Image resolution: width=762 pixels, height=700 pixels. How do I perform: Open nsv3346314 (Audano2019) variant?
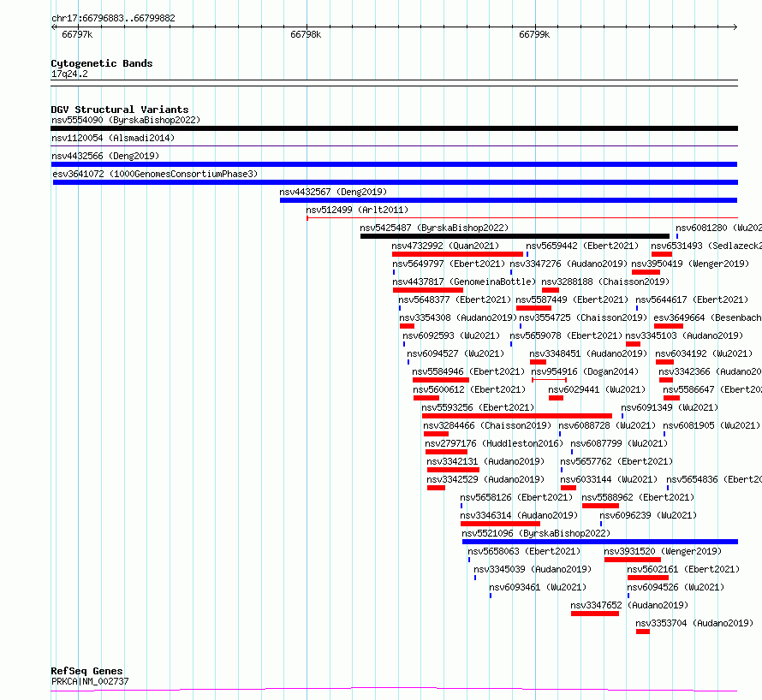pos(519,515)
